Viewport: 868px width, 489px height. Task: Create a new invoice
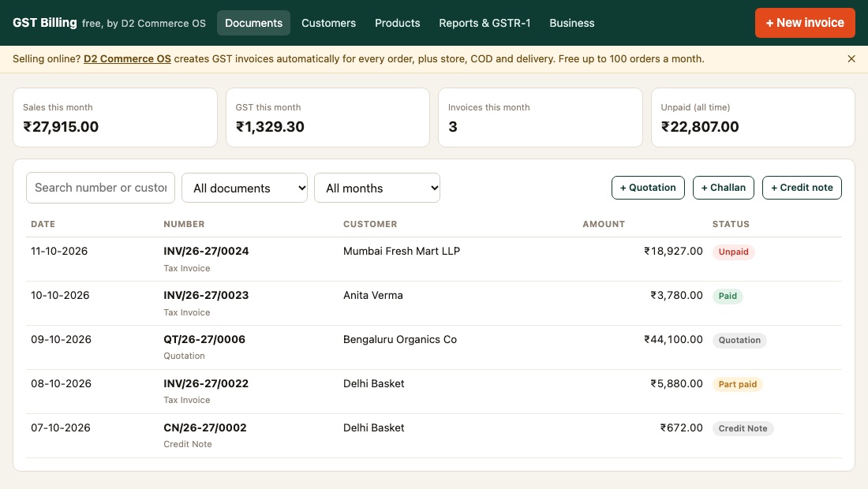pos(805,23)
